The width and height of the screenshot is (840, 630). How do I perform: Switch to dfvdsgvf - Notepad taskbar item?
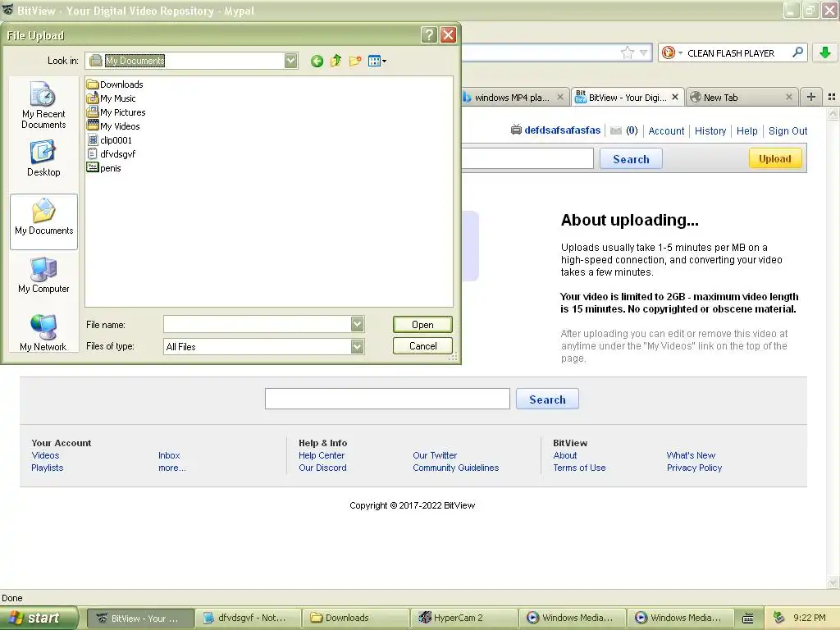pos(247,618)
